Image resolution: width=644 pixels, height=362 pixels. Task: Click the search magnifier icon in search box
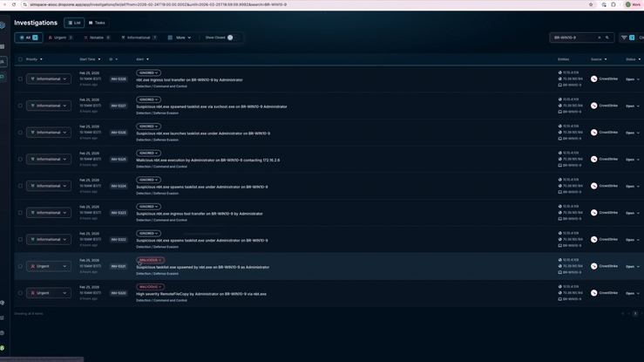point(607,38)
